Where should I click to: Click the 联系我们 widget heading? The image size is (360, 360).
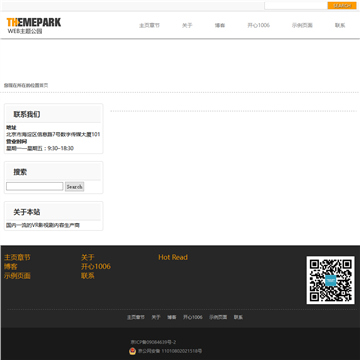[x=27, y=114]
